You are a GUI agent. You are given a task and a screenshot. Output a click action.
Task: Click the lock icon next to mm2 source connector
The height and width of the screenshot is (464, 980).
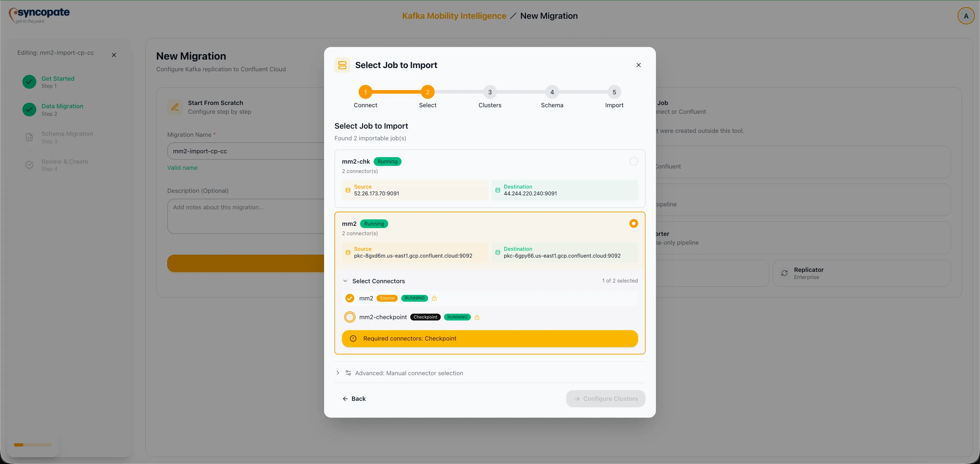tap(435, 298)
